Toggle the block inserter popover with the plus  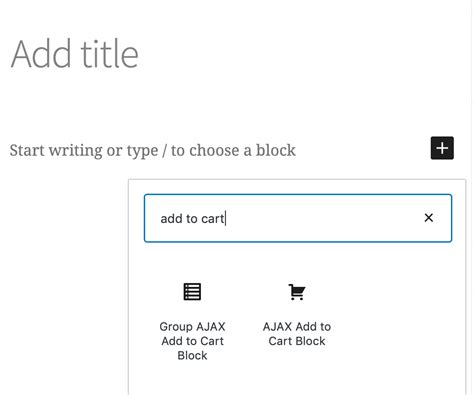tap(442, 148)
